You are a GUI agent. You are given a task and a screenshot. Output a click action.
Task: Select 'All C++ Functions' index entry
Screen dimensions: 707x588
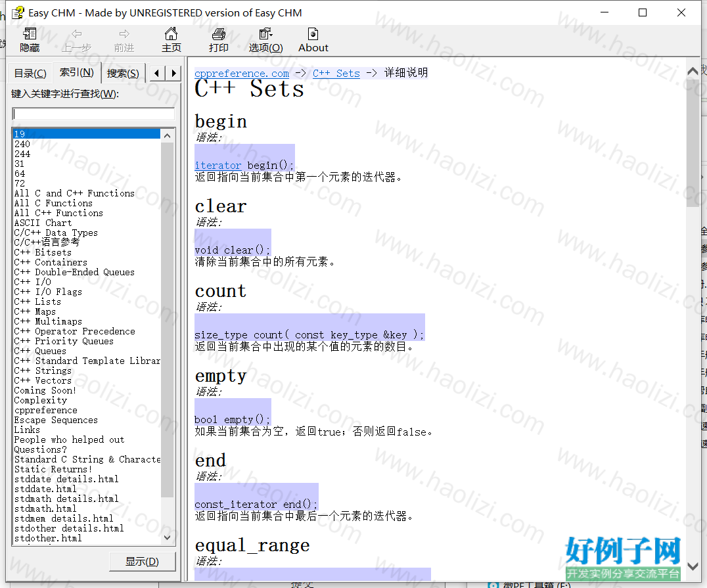(58, 214)
